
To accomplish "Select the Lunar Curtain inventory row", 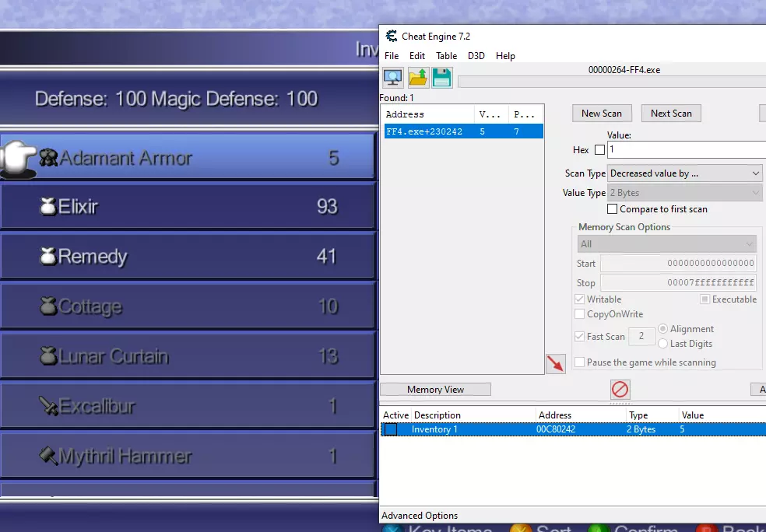I will coord(188,356).
